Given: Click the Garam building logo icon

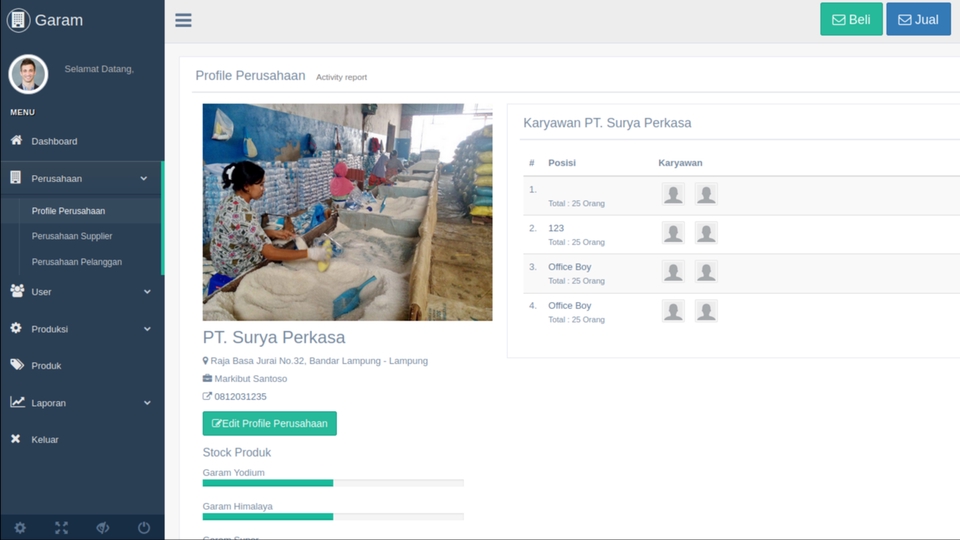Looking at the screenshot, I should click(x=18, y=20).
